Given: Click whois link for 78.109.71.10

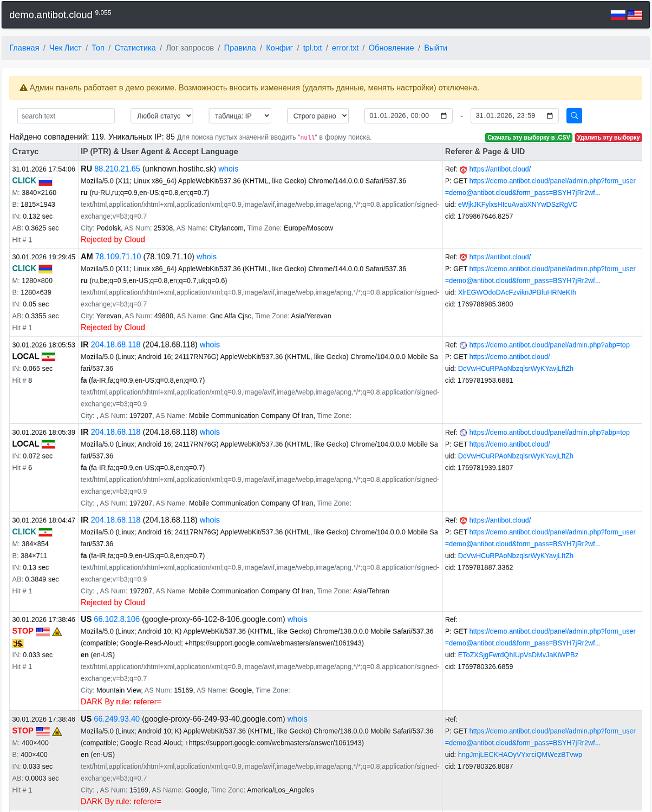Looking at the screenshot, I should point(206,257).
